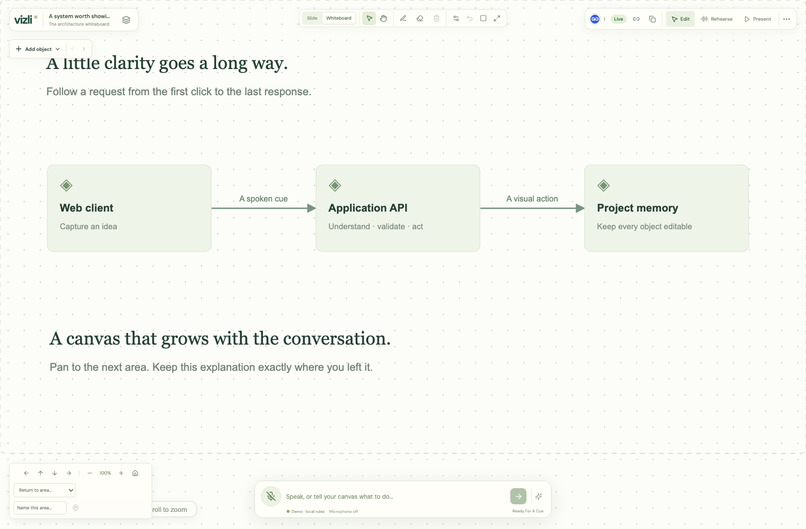Select the Application API card
Viewport: 806px width, 529px height.
(398, 208)
